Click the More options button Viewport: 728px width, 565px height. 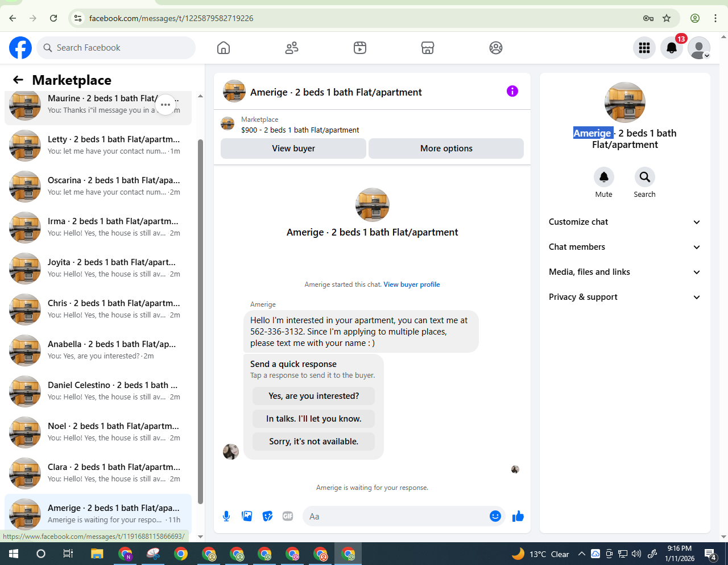(446, 149)
